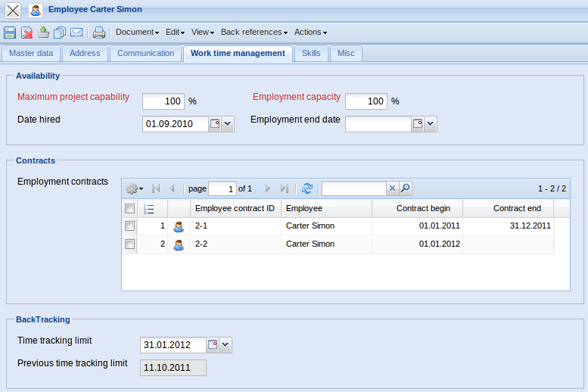Click the magnifier search icon in contracts grid
This screenshot has height=392, width=588.
coord(406,188)
